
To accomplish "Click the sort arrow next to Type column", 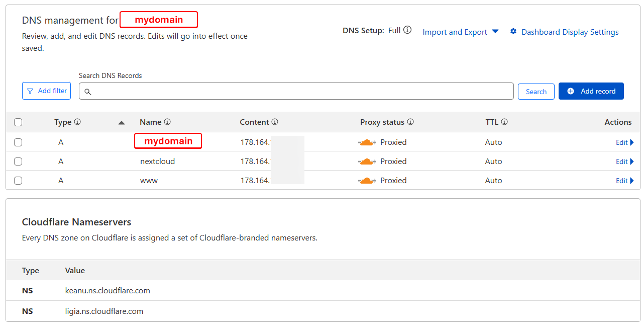I will (x=122, y=122).
